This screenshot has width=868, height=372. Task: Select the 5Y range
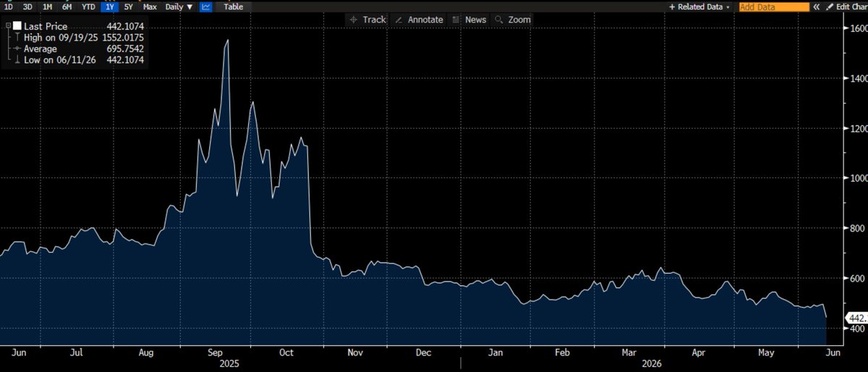point(129,7)
